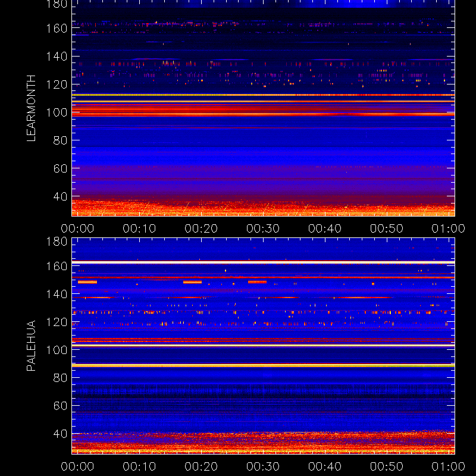Click the 120 tick label on Palehua plot
The image size is (476, 476).
57,322
